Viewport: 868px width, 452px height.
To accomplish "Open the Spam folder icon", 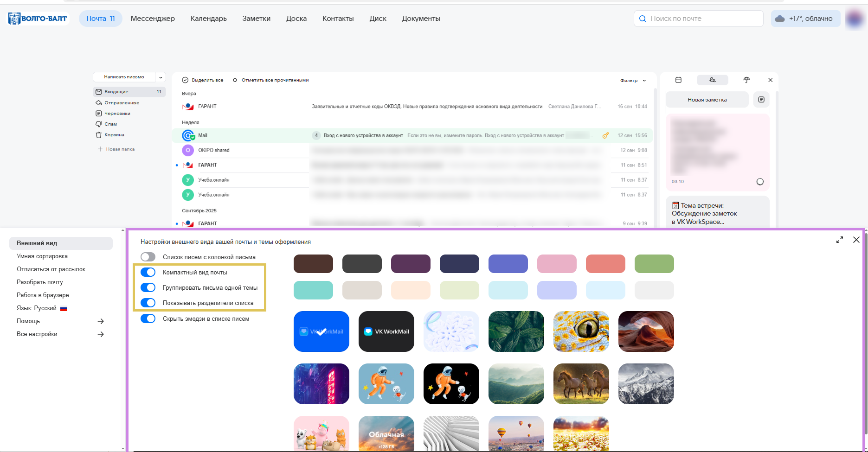I will [98, 124].
